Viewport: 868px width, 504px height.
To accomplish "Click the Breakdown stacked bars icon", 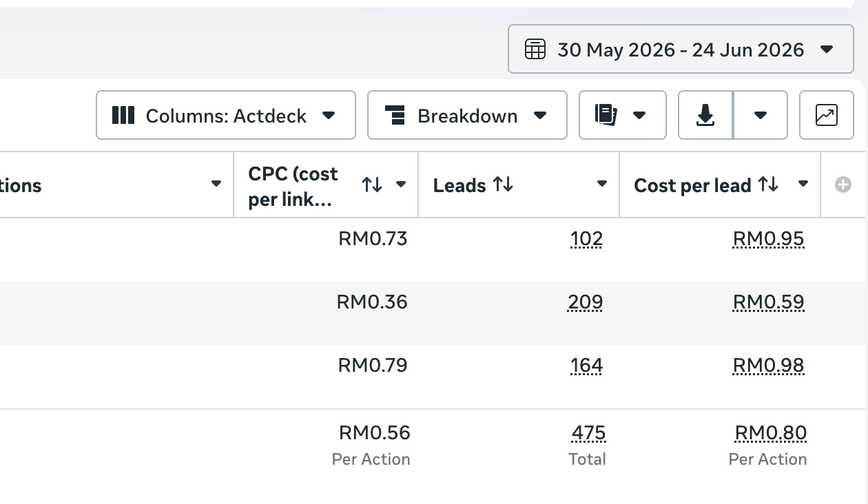I will click(395, 115).
